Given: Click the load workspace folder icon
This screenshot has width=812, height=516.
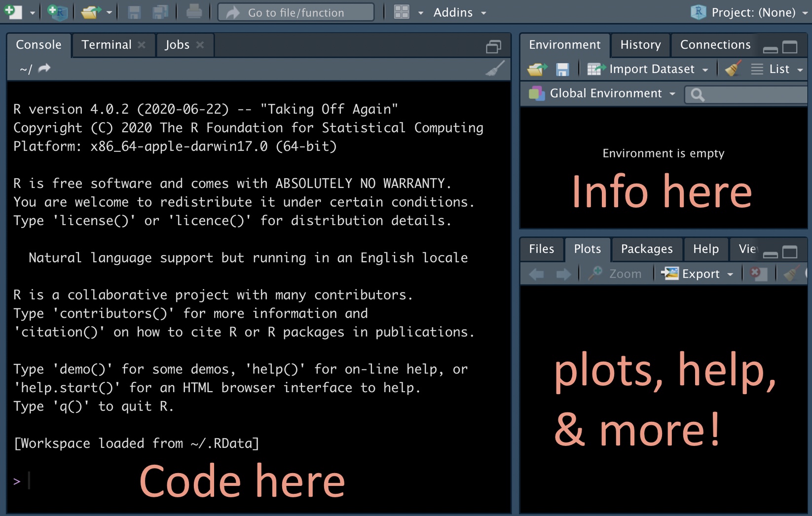Looking at the screenshot, I should [537, 69].
